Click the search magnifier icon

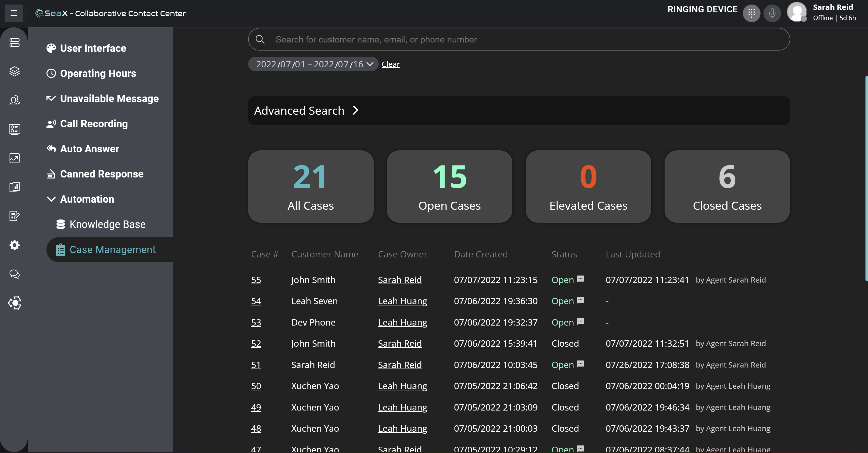click(260, 39)
